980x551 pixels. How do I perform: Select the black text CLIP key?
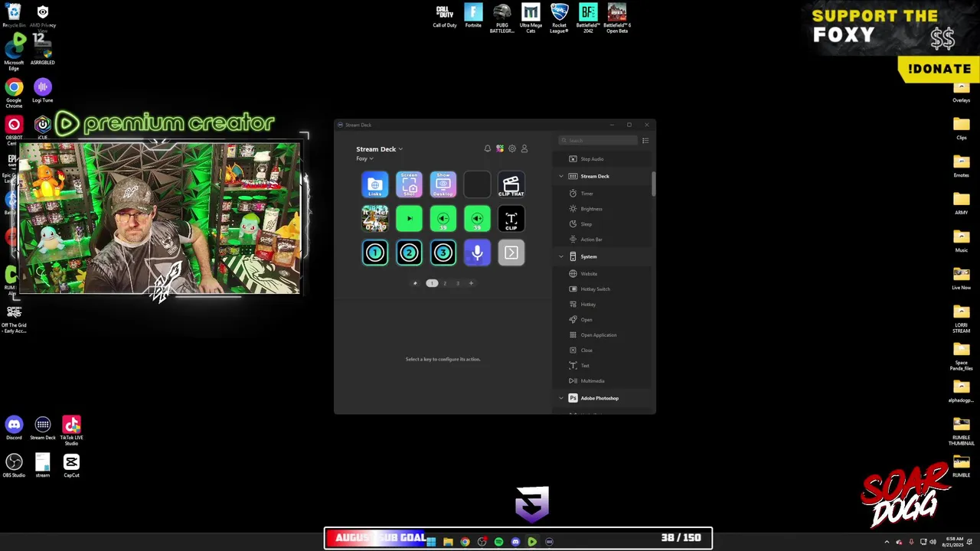pyautogui.click(x=511, y=219)
